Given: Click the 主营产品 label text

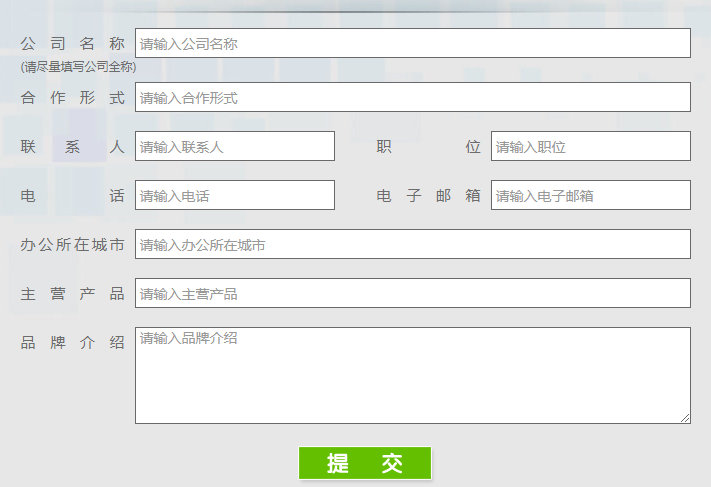Looking at the screenshot, I should (x=72, y=293).
